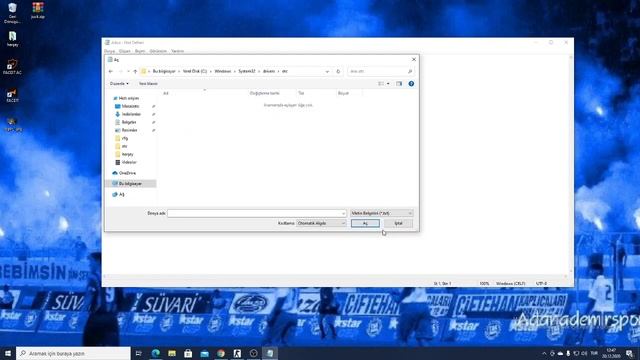640x360 pixels.
Task: Select the cfg folder in the navigation pane
Action: pyautogui.click(x=124, y=138)
